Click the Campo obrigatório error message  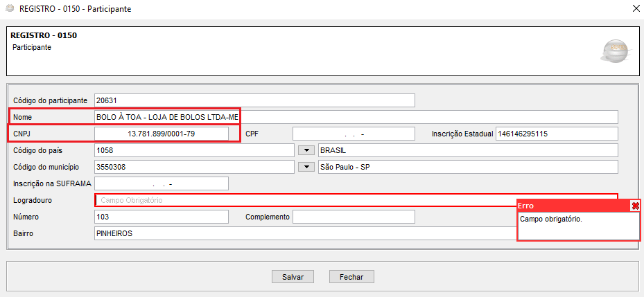click(551, 219)
